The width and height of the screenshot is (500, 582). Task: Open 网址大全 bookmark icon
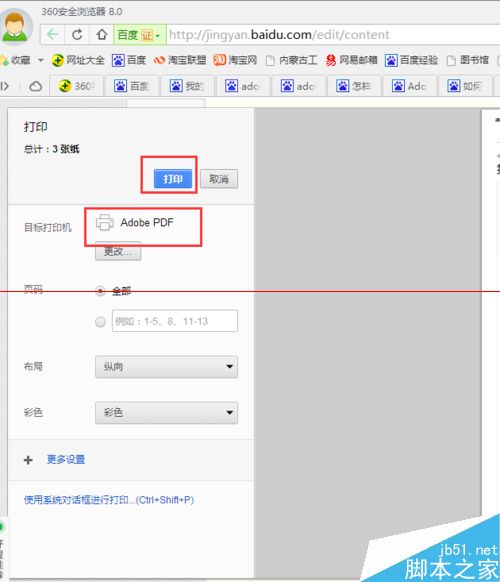click(58, 60)
